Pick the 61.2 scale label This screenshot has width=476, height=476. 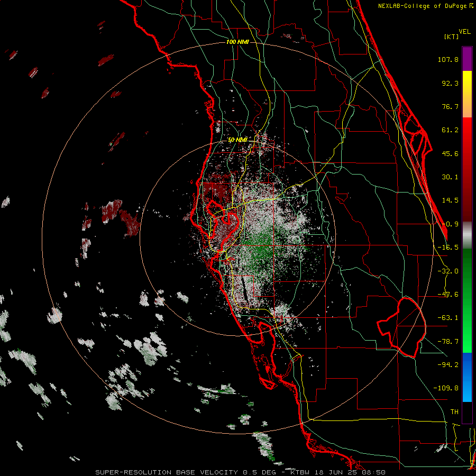coord(450,130)
